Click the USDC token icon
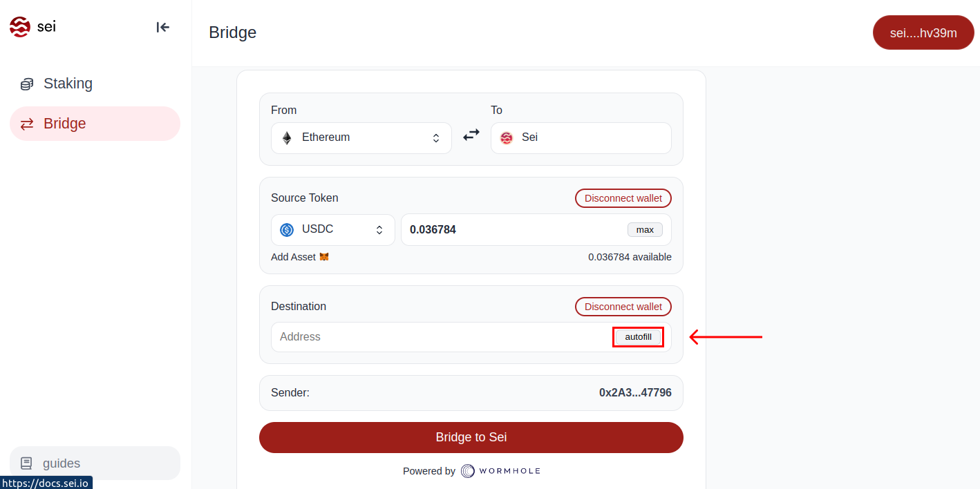 (287, 230)
